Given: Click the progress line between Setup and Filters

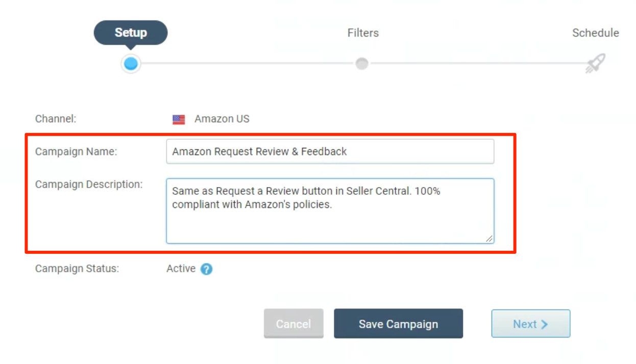Looking at the screenshot, I should click(x=247, y=64).
